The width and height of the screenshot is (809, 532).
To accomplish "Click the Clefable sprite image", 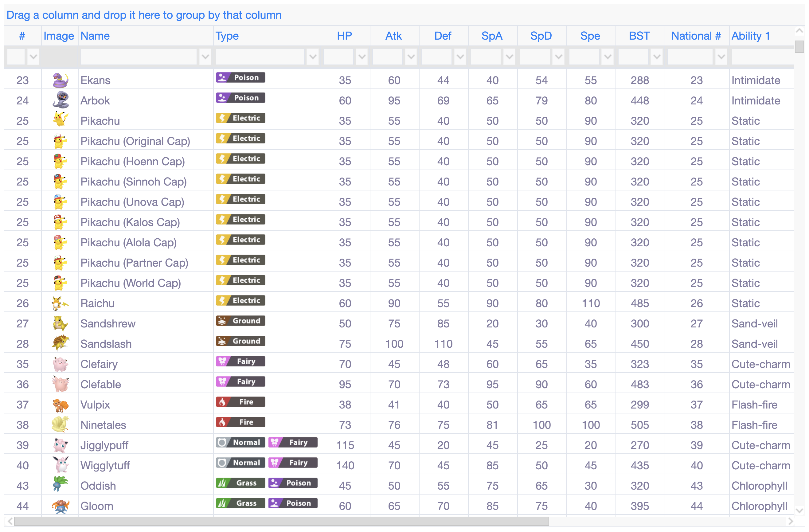I will [61, 384].
